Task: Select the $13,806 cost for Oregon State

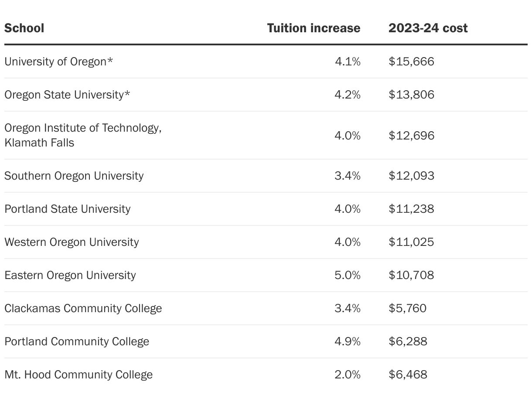Action: pyautogui.click(x=411, y=95)
